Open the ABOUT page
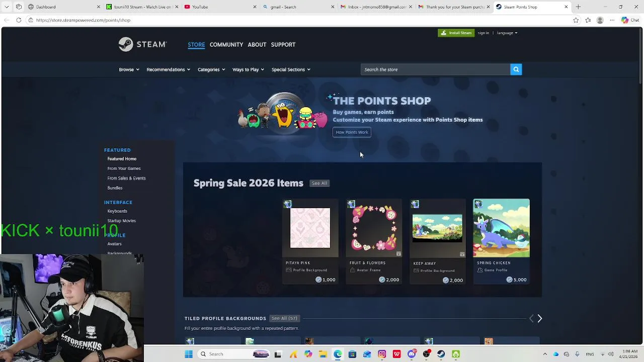The image size is (644, 362). coord(257,45)
